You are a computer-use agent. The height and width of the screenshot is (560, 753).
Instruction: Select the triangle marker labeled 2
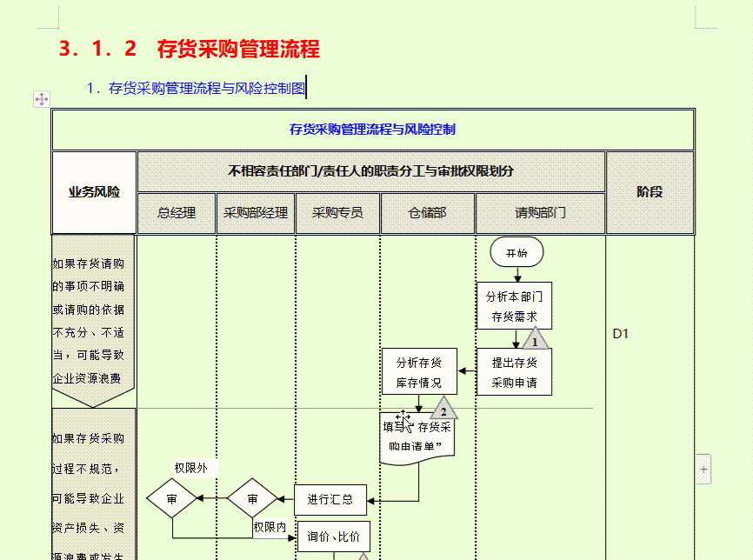[443, 408]
